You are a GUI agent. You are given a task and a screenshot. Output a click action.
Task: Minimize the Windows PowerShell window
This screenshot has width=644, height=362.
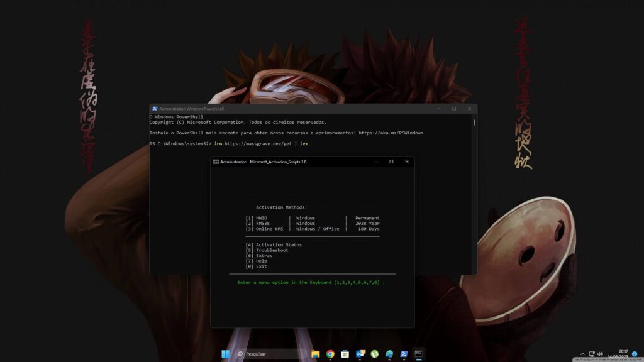pyautogui.click(x=439, y=109)
